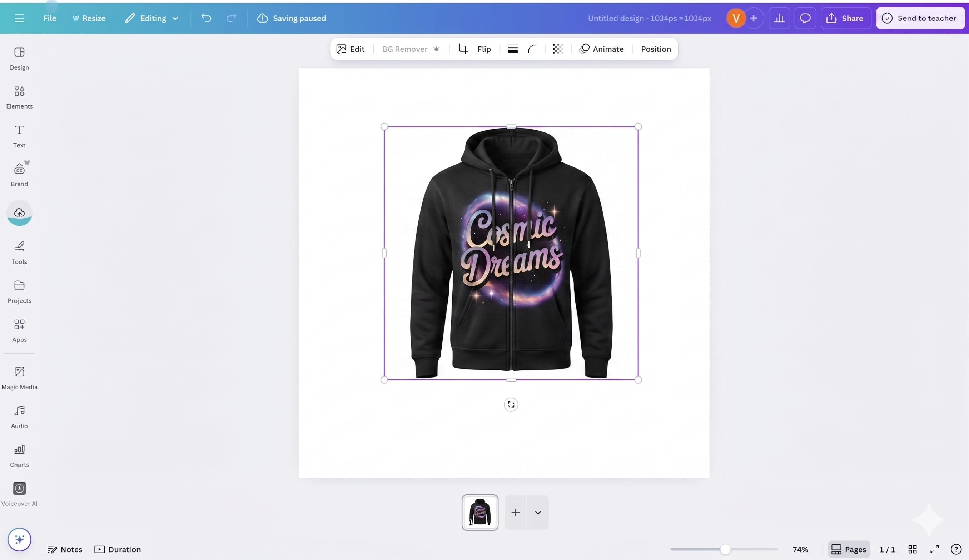The height and width of the screenshot is (560, 969).
Task: Open the Charts panel
Action: point(19,456)
